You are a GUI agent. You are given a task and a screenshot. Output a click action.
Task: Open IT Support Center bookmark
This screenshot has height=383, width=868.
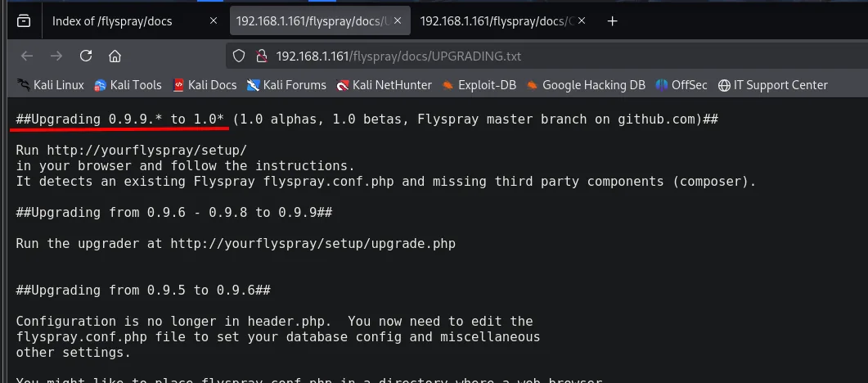click(x=773, y=85)
